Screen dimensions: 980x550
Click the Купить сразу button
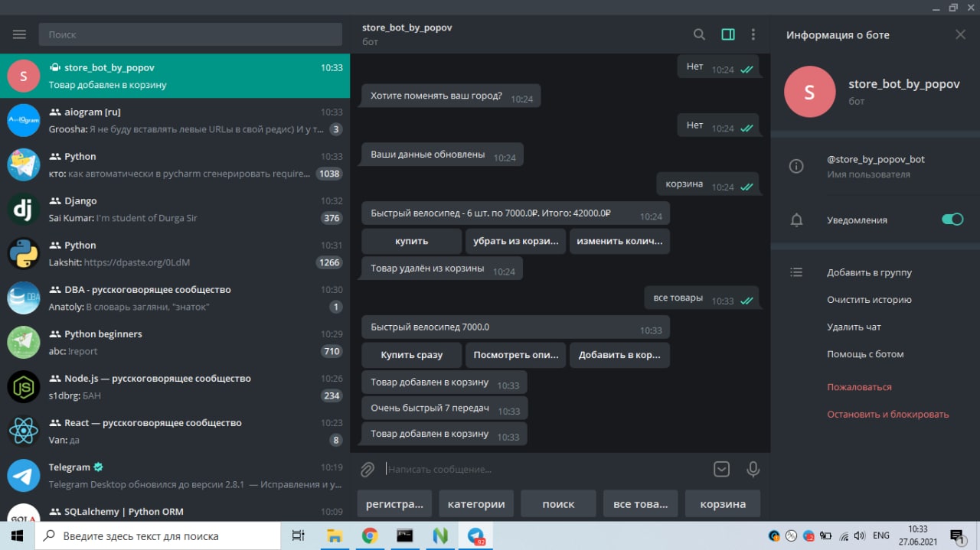[x=412, y=355]
